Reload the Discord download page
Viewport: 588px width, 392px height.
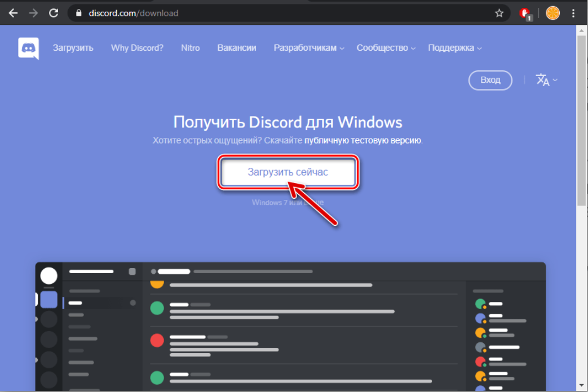pyautogui.click(x=54, y=13)
